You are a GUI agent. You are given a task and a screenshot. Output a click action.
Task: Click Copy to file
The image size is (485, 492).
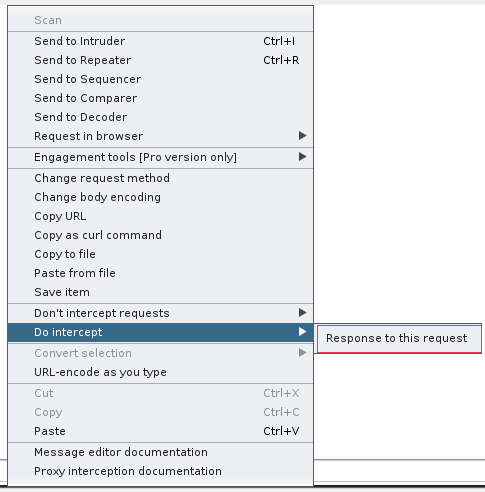coord(160,254)
